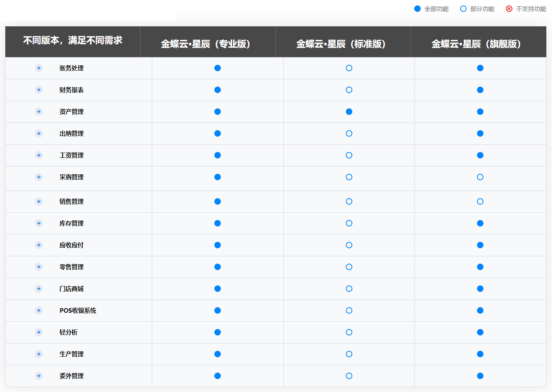Click 账务处理 filled dot under 旗舰版
The height and width of the screenshot is (392, 552).
480,68
